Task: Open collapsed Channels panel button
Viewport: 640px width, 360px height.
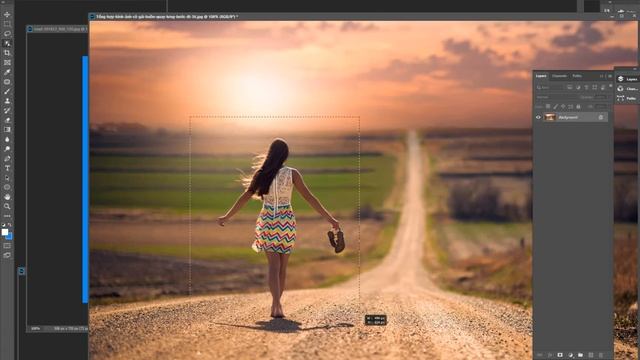Action: (x=627, y=89)
